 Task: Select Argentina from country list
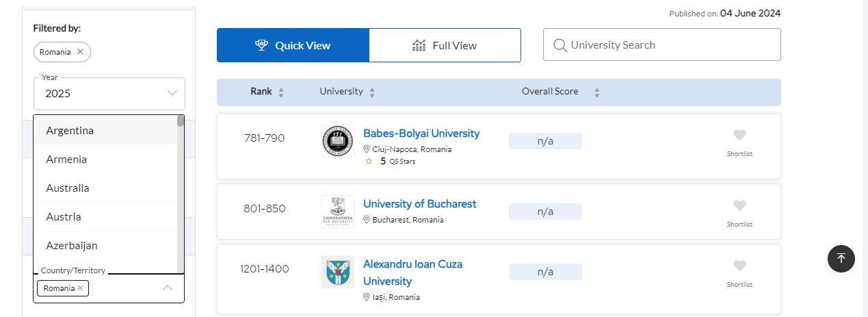coord(70,130)
